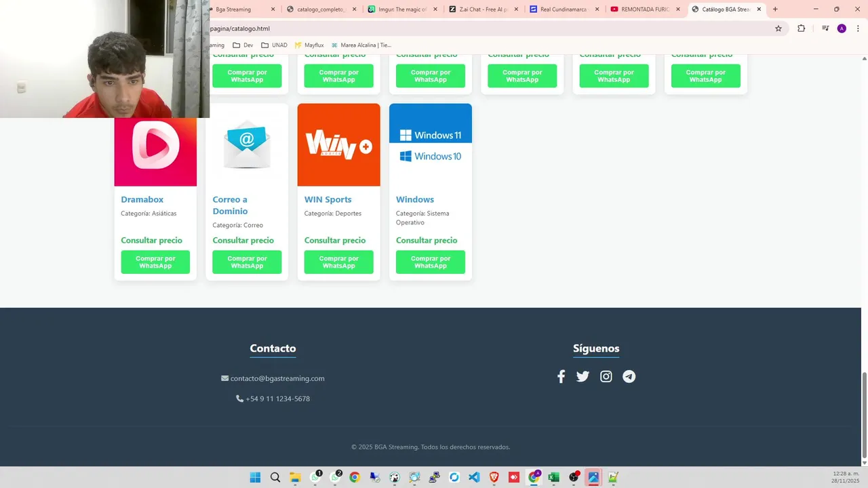Open the purple Chrome profile avatar
This screenshot has width=868, height=488.
pos(842,28)
